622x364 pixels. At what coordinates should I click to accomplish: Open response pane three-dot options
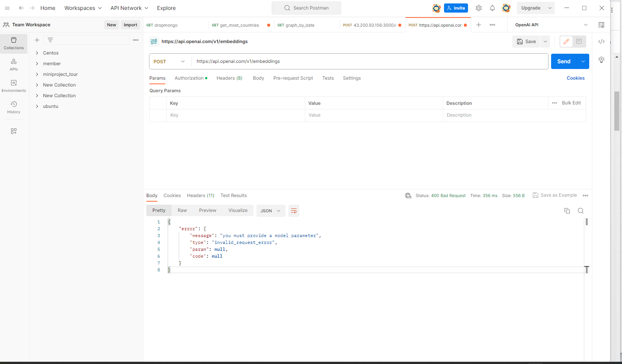[585, 196]
